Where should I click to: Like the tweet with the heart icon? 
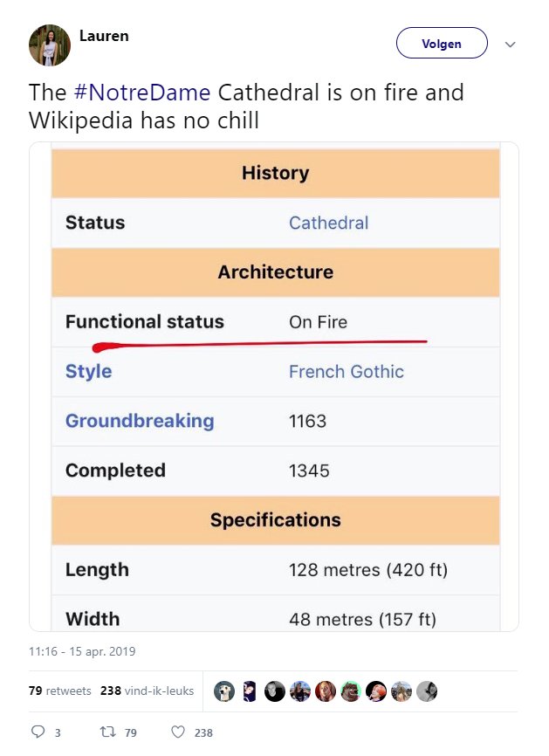[x=178, y=732]
